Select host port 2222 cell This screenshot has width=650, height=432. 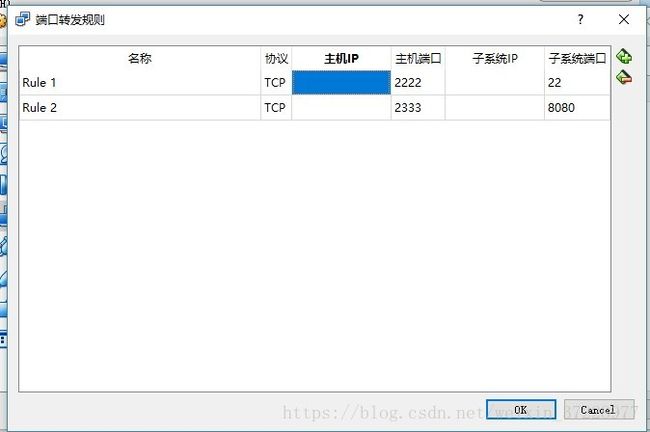click(x=418, y=83)
